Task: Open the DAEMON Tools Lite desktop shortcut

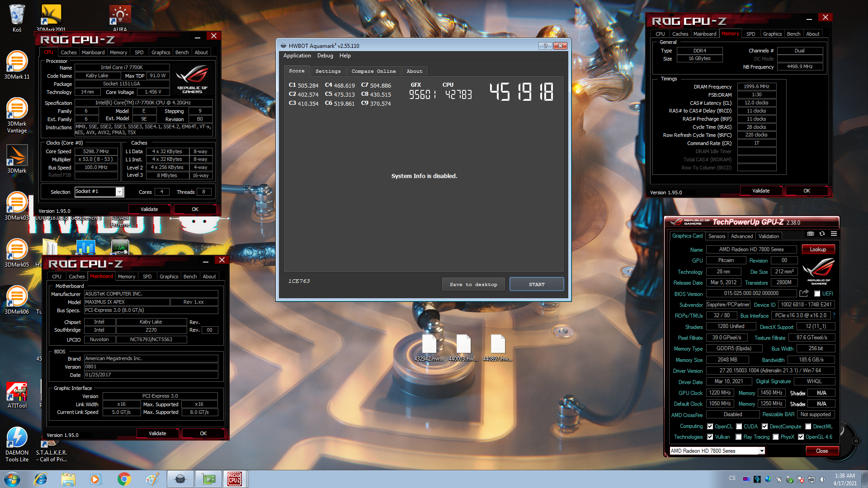Action: coord(17,445)
